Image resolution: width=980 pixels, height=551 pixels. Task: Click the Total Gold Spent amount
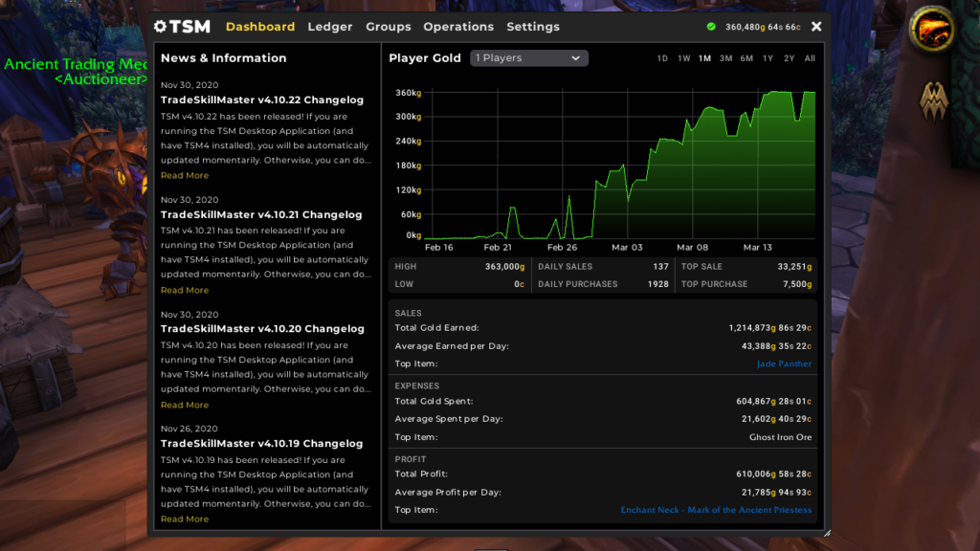coord(773,402)
